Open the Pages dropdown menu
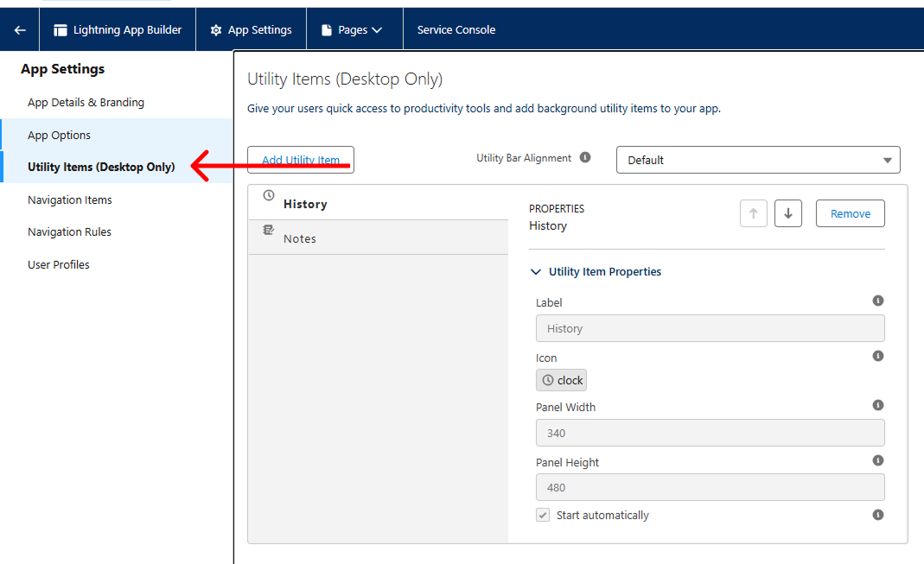The width and height of the screenshot is (924, 564). point(352,30)
